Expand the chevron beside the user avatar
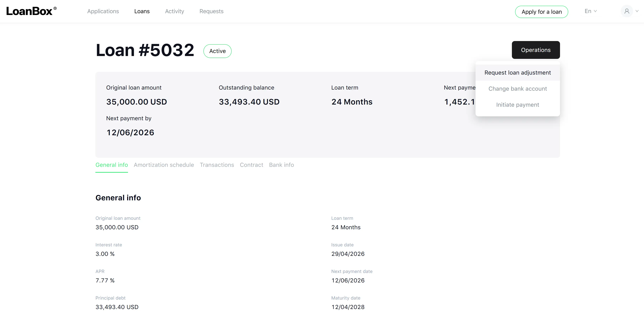The width and height of the screenshot is (644, 314). [x=637, y=11]
